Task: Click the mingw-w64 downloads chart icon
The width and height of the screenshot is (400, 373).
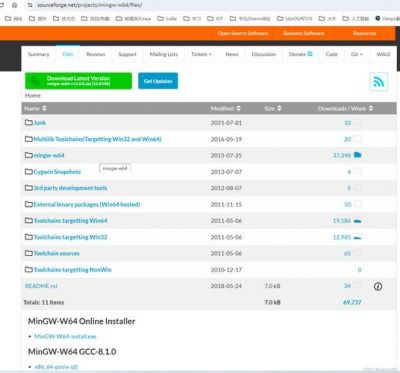Action: pos(358,155)
